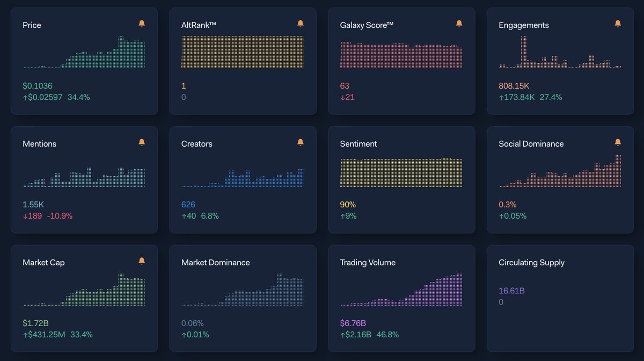Select the Sentiment yellow chart

(401, 172)
